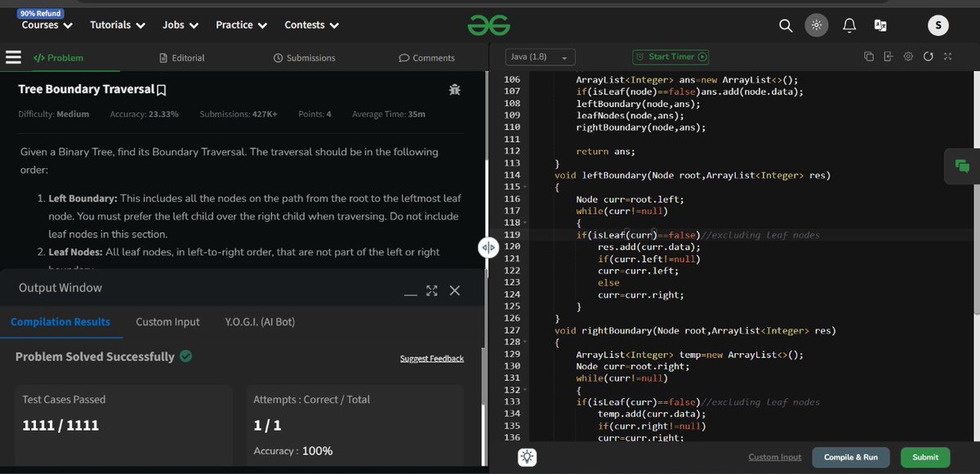This screenshot has width=980, height=474.
Task: Click the Problem Solved Successfully message
Action: point(95,357)
